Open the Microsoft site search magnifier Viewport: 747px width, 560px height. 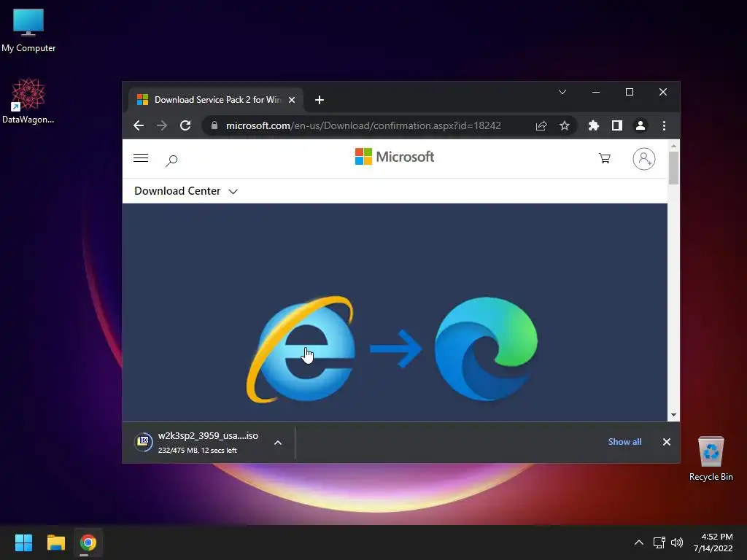click(171, 160)
